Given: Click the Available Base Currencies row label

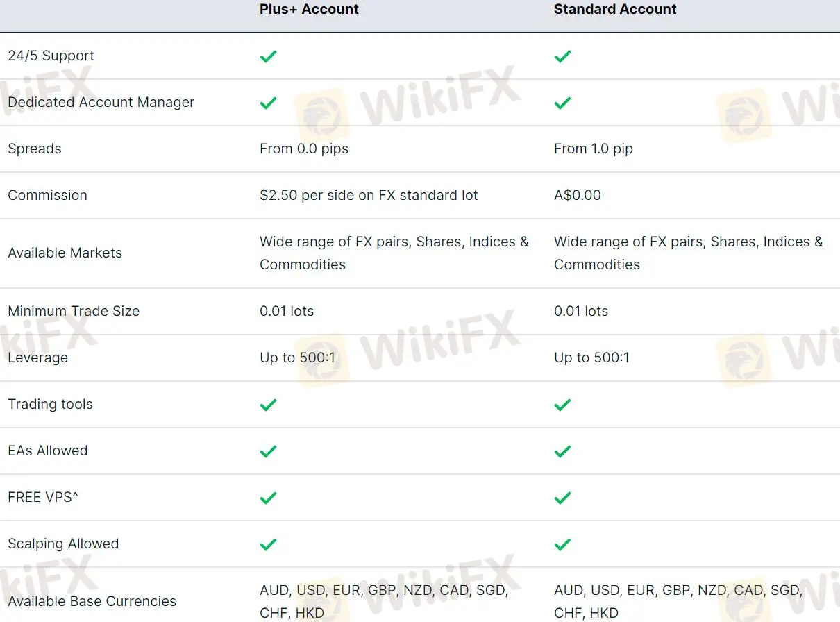Looking at the screenshot, I should pyautogui.click(x=92, y=601).
